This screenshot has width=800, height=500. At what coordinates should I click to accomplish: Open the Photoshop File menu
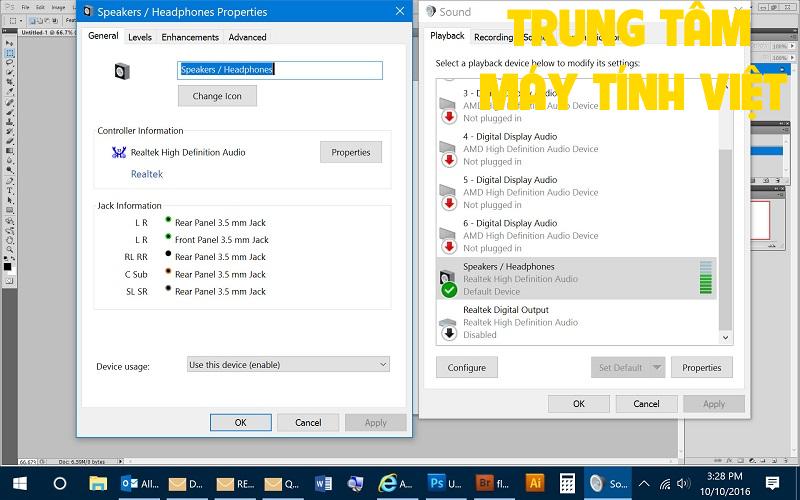pos(26,8)
